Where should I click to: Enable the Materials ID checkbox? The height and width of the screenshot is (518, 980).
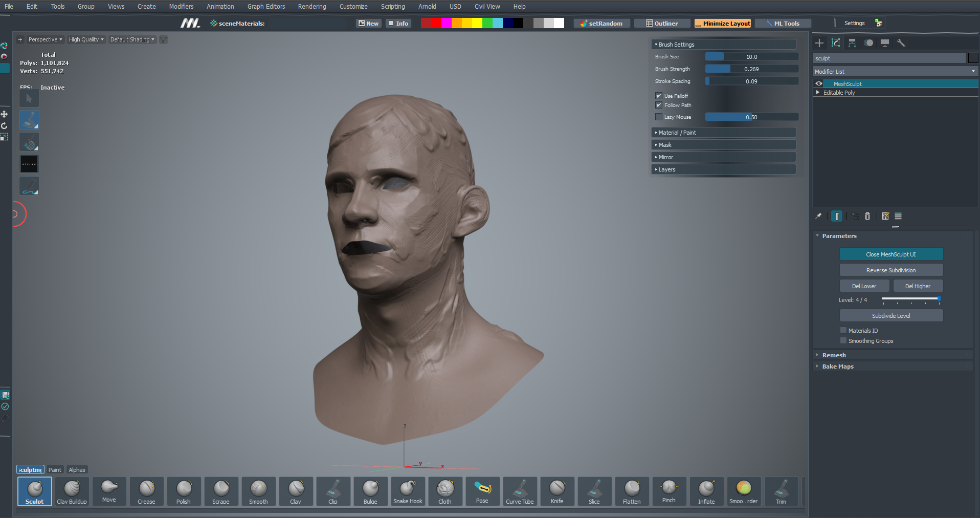coord(843,330)
